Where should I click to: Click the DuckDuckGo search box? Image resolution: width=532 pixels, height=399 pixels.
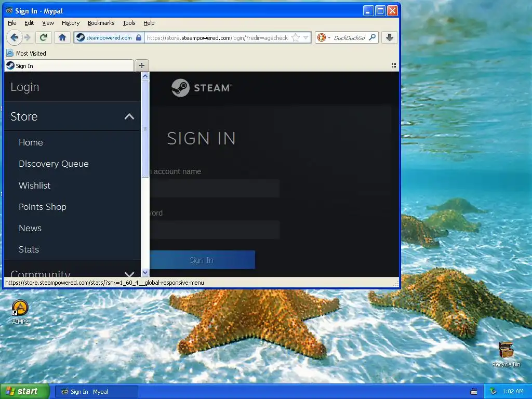tap(349, 37)
